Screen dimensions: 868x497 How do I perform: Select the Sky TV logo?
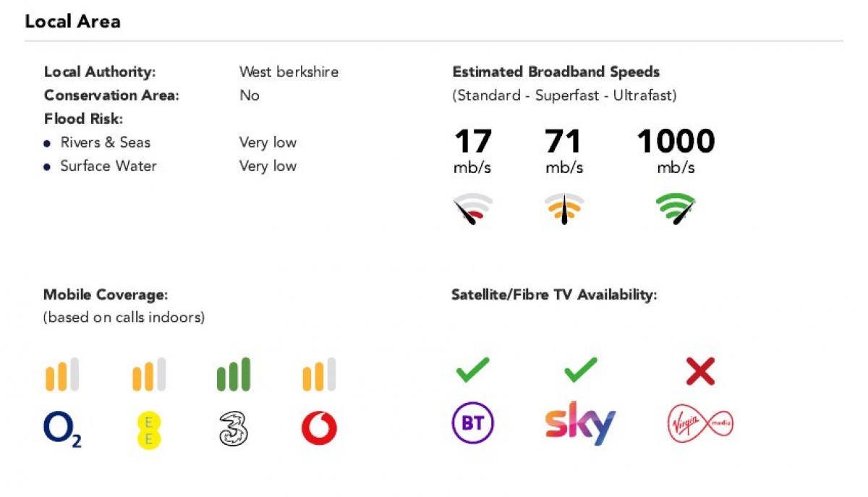(580, 423)
